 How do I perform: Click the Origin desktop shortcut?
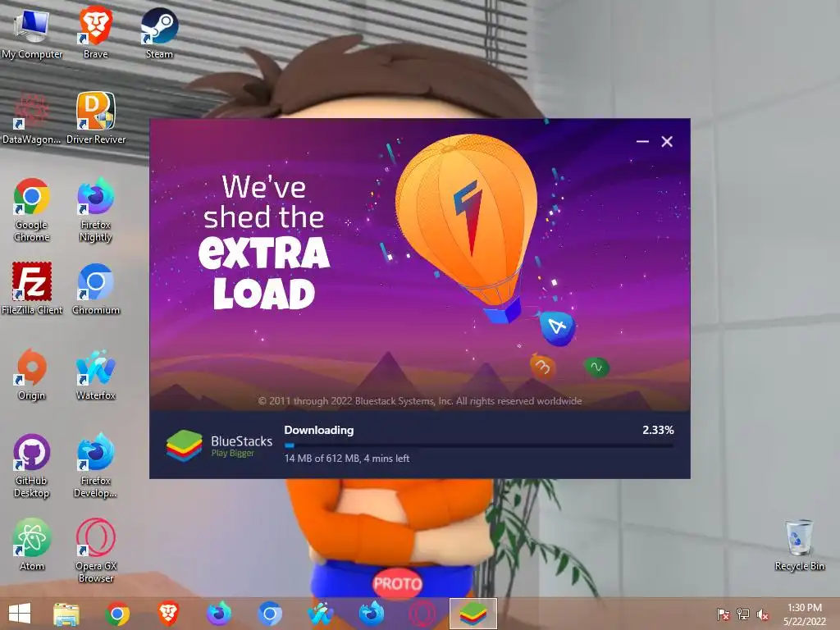(x=32, y=374)
